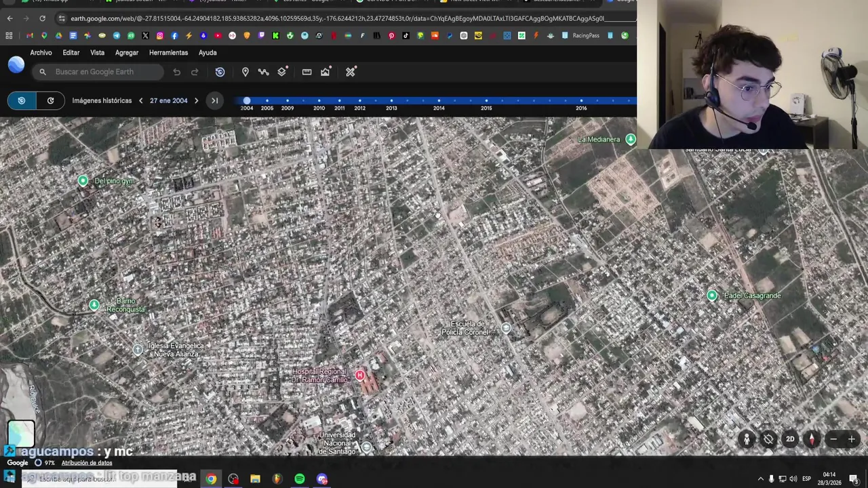Open the ESP keyboard language selector
868x488 pixels.
click(806, 479)
